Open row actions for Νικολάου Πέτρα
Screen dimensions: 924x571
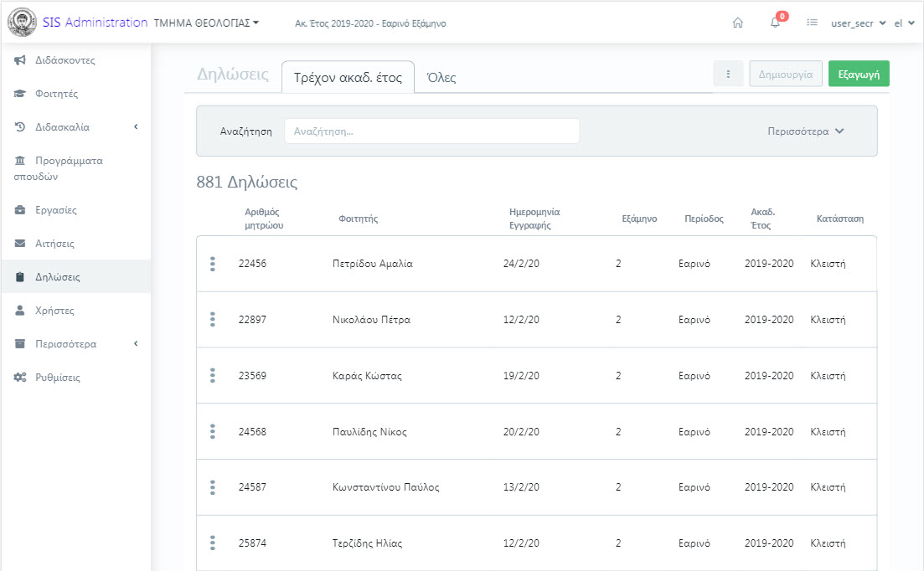pyautogui.click(x=213, y=320)
